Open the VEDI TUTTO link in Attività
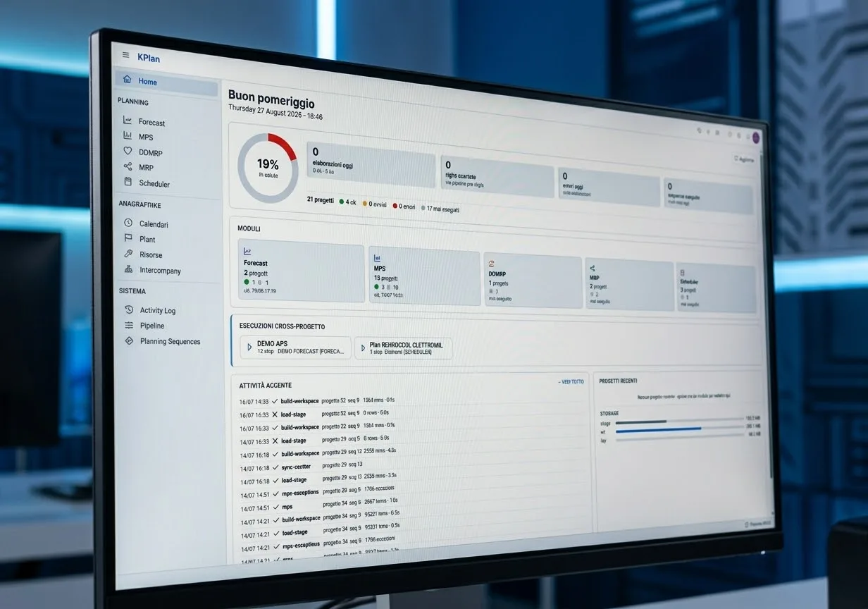The image size is (868, 609). click(571, 382)
